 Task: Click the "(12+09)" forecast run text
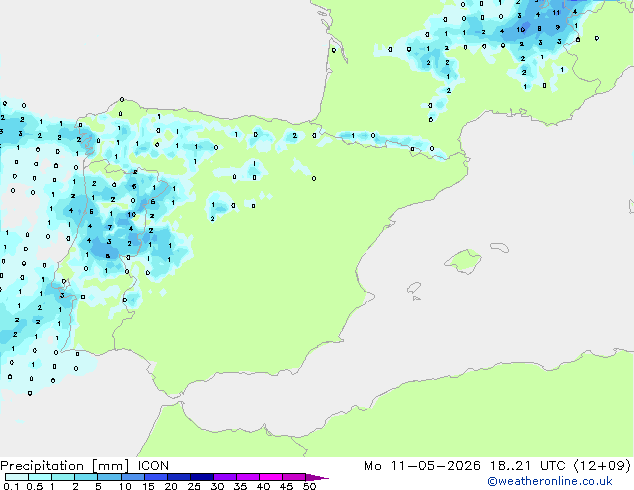602,466
